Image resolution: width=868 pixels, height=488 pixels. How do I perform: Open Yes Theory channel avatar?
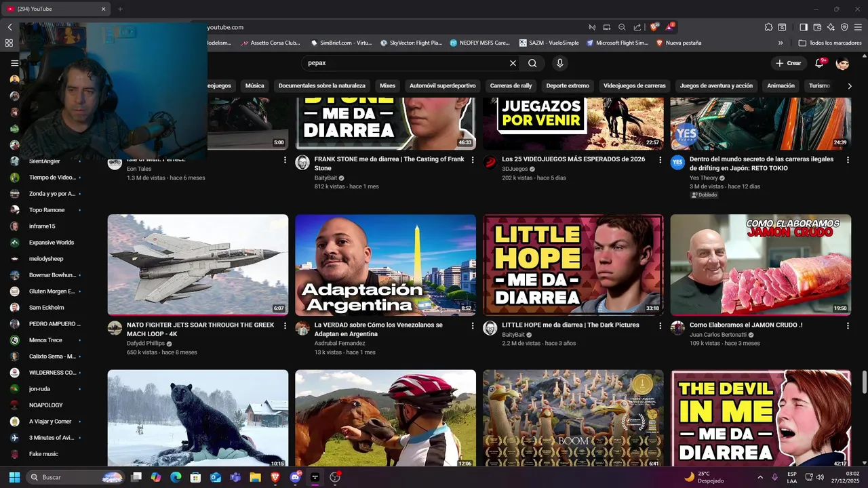click(677, 162)
